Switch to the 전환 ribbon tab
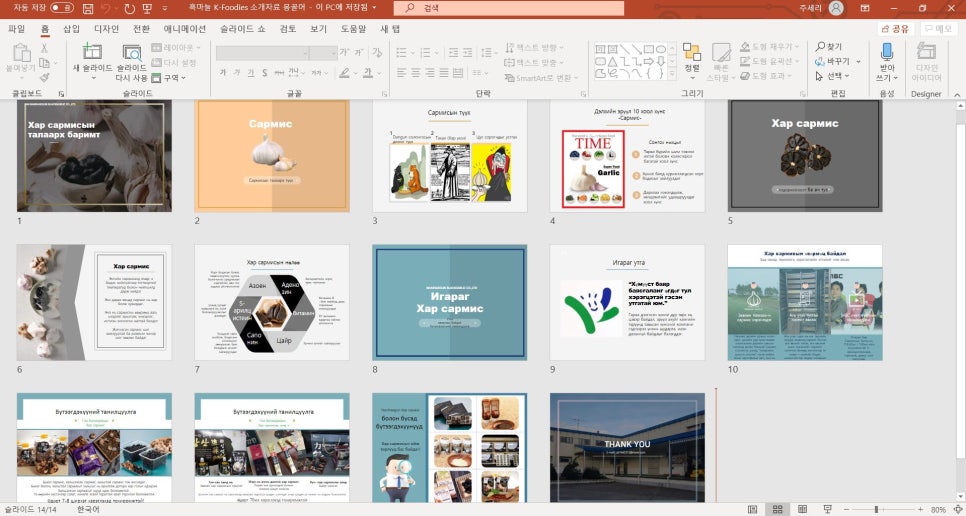Viewport: 966px width, 516px height. tap(141, 29)
